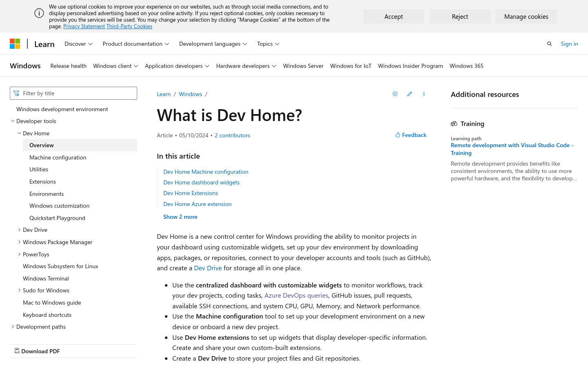The image size is (588, 368).
Task: Click the Sign in link
Action: pos(569,44)
